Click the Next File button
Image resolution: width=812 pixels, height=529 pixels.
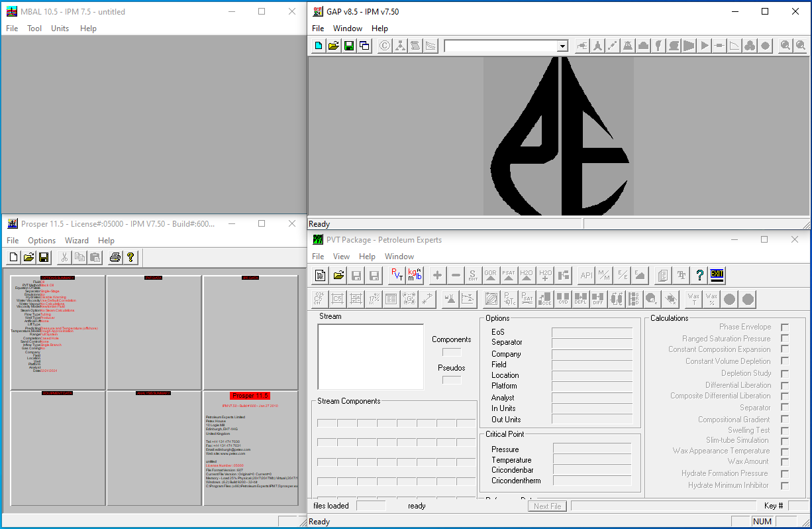(x=548, y=506)
